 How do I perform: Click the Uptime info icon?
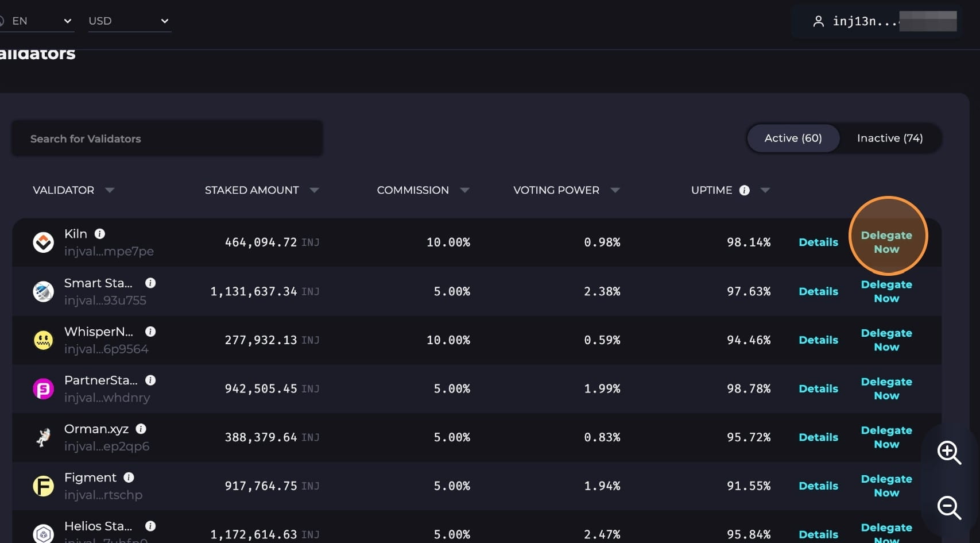point(745,190)
